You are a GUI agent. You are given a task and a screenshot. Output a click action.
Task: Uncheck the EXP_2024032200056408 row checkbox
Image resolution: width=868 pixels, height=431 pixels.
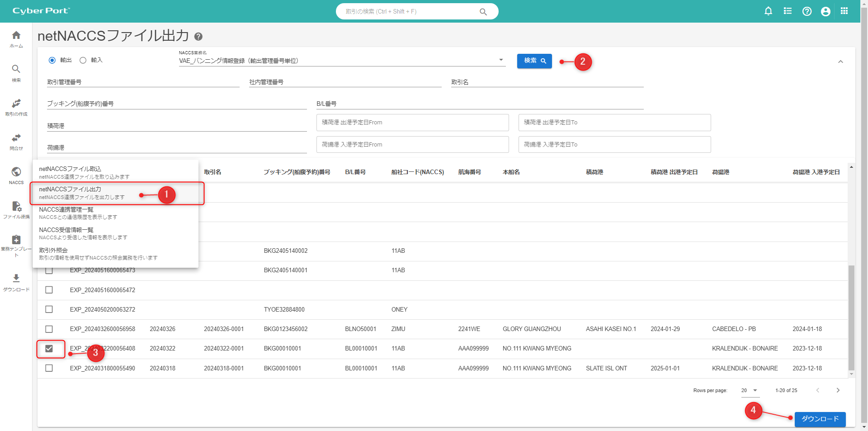pyautogui.click(x=49, y=349)
